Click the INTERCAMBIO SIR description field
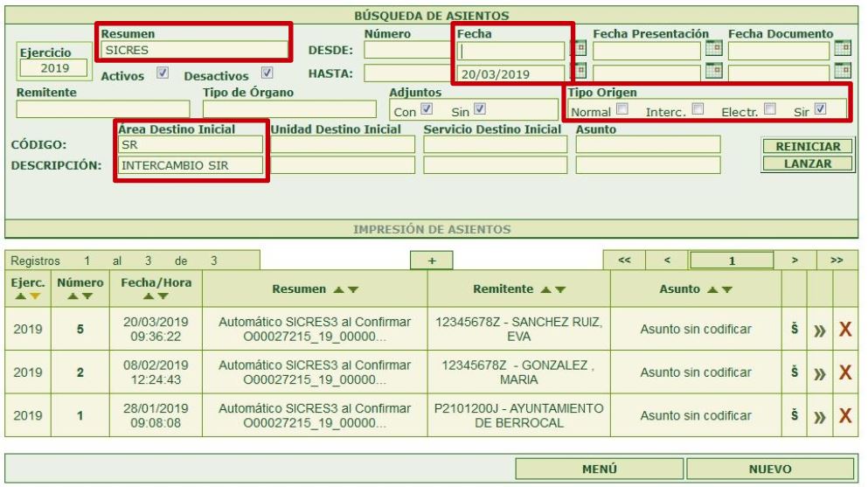This screenshot has height=487, width=868. click(191, 165)
